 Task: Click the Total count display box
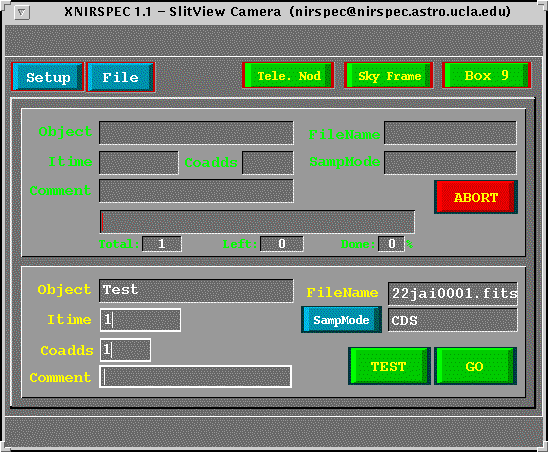coord(162,244)
